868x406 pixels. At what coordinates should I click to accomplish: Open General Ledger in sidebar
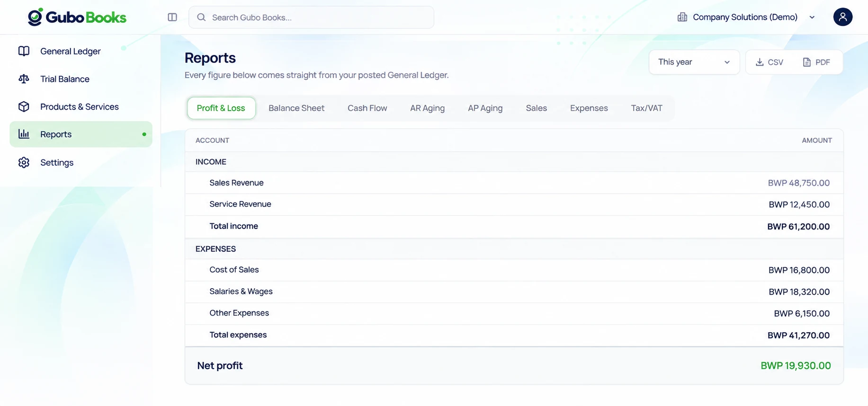coord(81,51)
